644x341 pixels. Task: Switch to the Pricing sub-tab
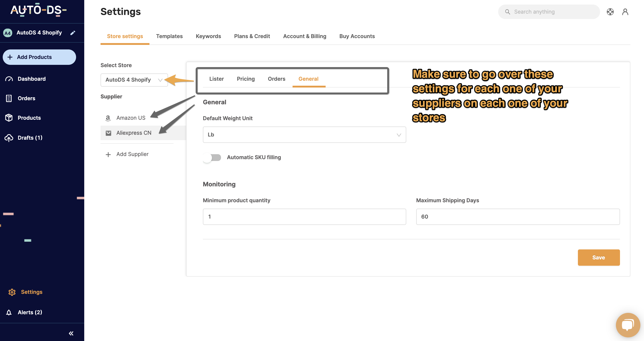click(246, 79)
